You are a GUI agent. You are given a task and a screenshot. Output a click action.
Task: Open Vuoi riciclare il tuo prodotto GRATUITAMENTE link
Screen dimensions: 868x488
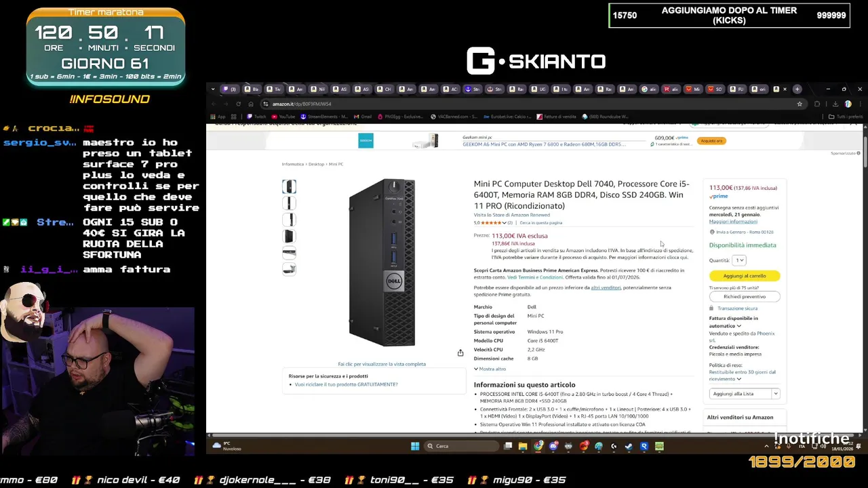346,384
